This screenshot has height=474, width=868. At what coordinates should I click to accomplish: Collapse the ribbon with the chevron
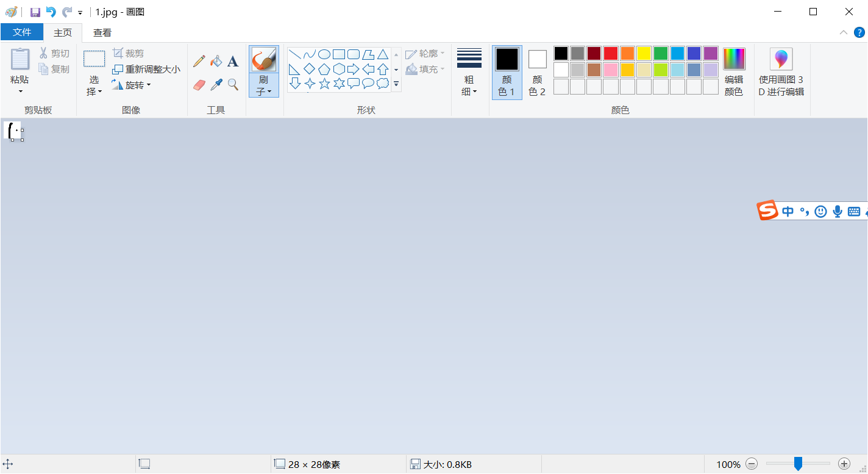click(x=844, y=32)
